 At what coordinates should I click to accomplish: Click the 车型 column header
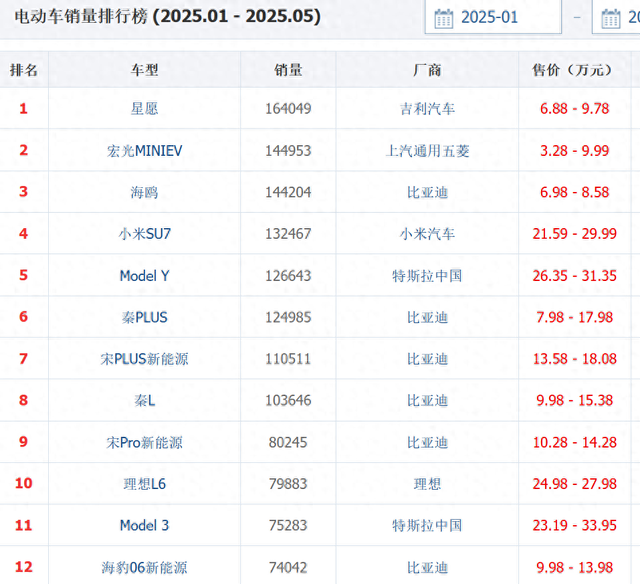click(x=144, y=70)
